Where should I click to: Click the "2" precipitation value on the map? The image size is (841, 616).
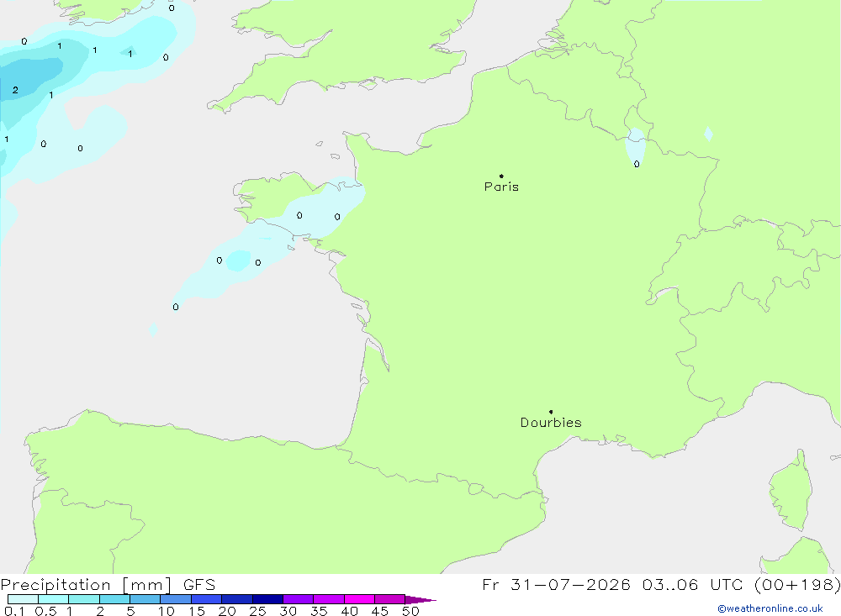15,90
